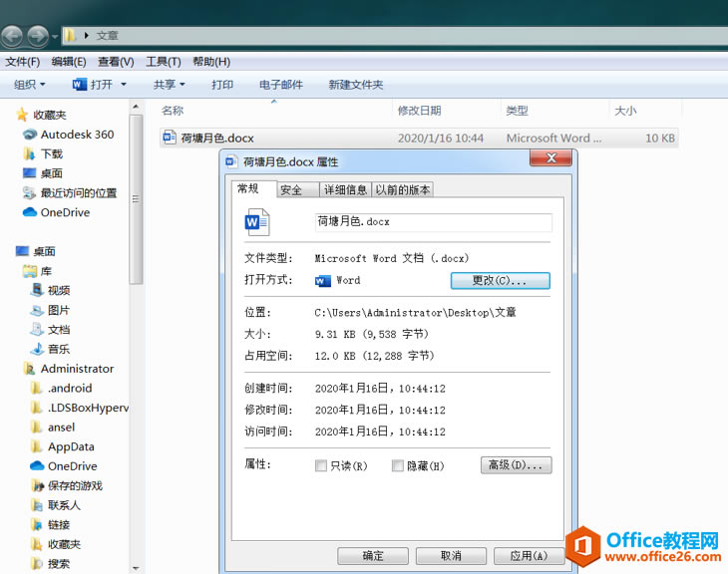Click the 下载 folder icon

(29, 153)
